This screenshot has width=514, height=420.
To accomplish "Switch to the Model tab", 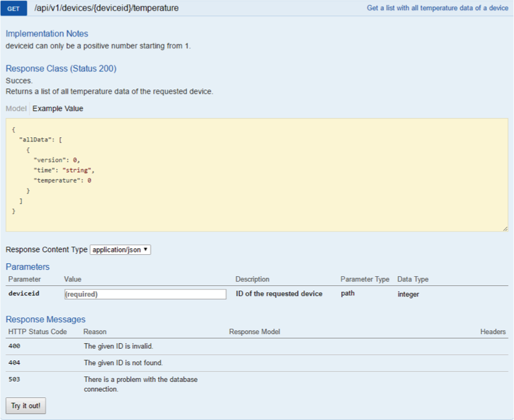I will click(16, 109).
